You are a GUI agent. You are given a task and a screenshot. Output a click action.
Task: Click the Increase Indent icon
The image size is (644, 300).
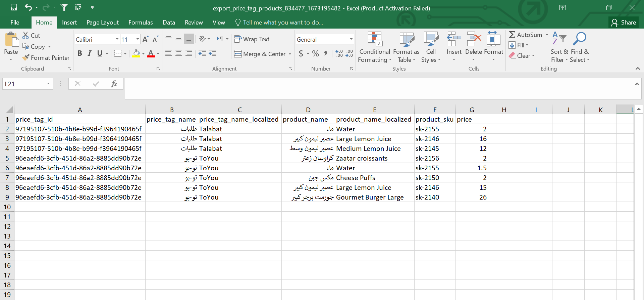pyautogui.click(x=212, y=54)
